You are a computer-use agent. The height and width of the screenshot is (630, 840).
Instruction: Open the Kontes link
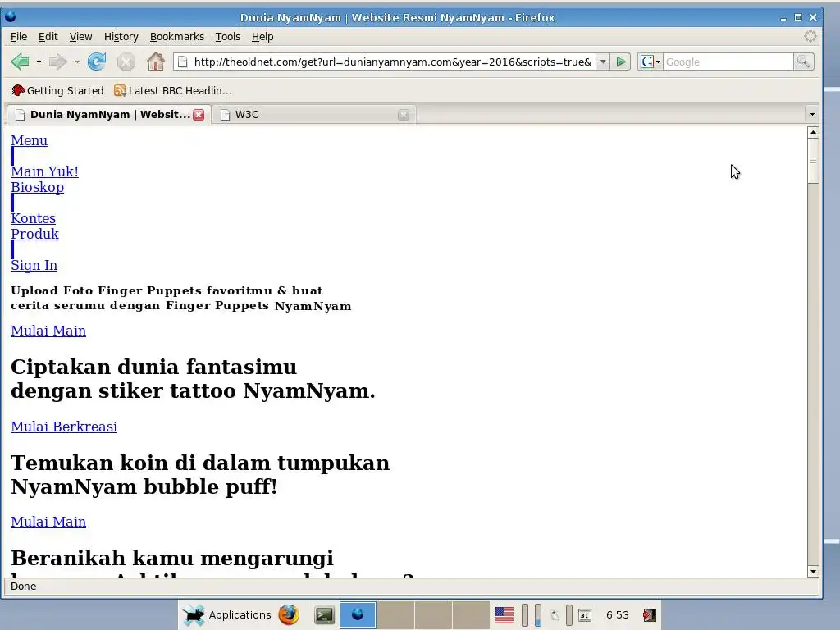[x=33, y=218]
